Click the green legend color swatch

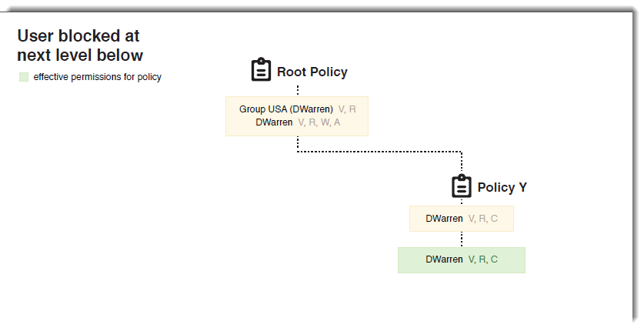coord(24,77)
